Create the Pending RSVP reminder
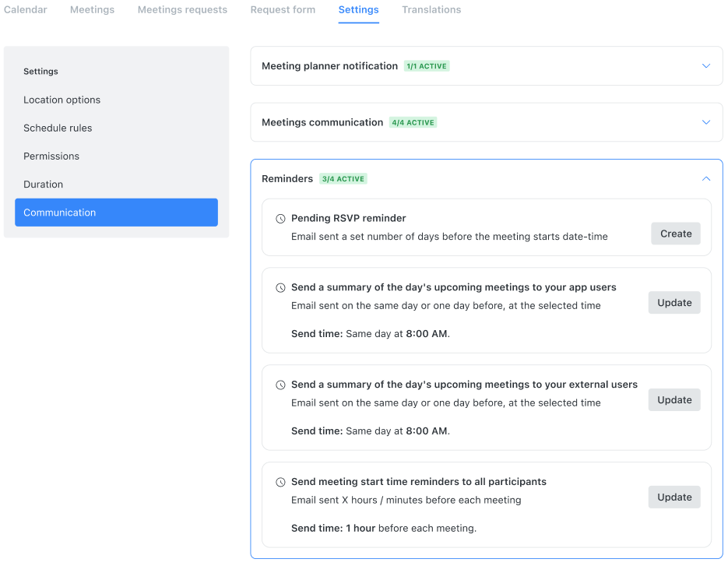Screen dimensions: 728x566 [676, 234]
